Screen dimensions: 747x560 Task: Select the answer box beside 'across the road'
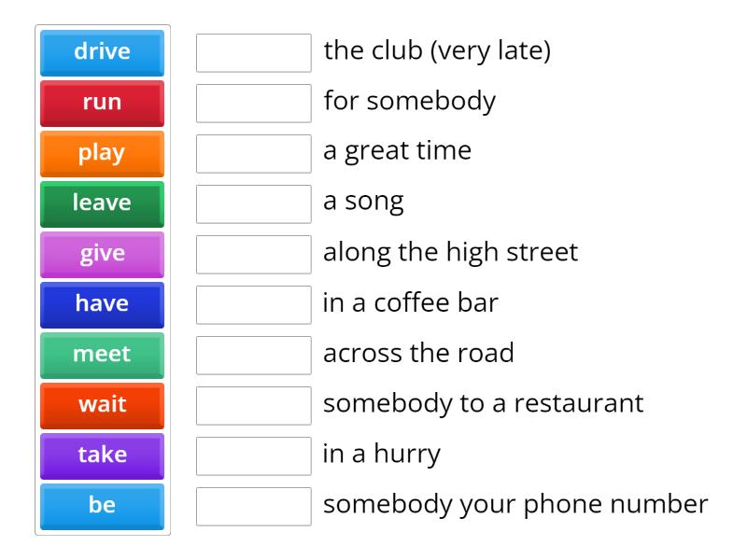(253, 356)
